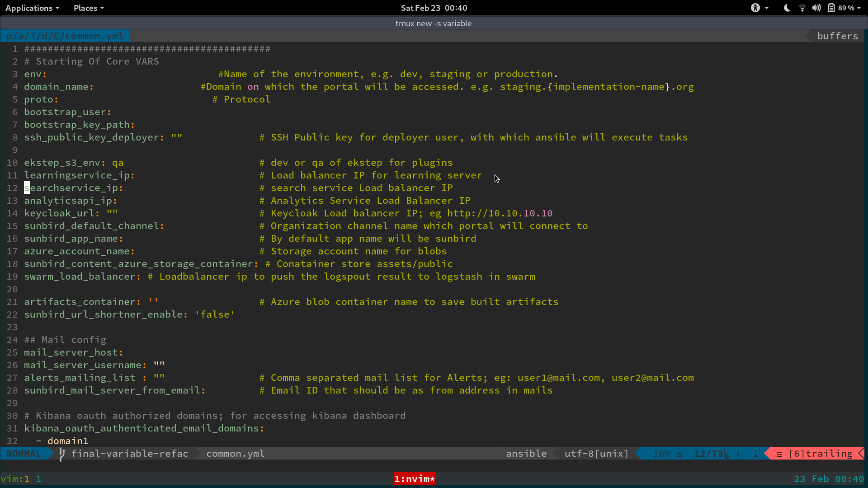This screenshot has height=488, width=868.
Task: Click the battery 89 % indicator
Action: tap(841, 8)
